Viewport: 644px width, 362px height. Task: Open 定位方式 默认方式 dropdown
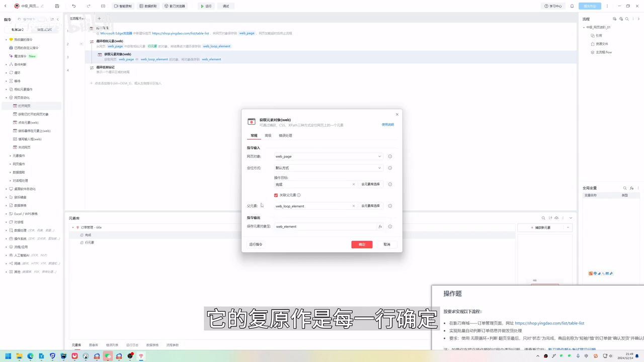[329, 168]
